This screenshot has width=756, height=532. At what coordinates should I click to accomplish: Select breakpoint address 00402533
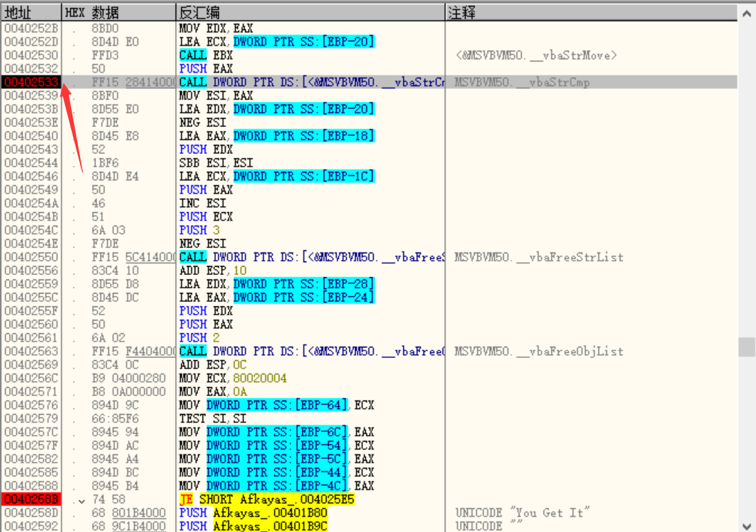click(31, 82)
